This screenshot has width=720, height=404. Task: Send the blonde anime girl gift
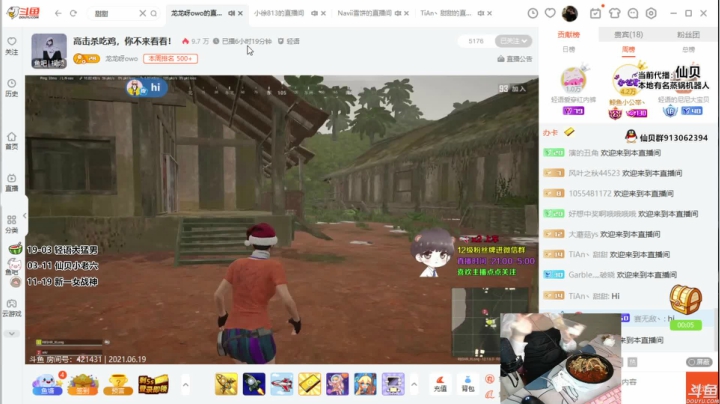pyautogui.click(x=365, y=384)
